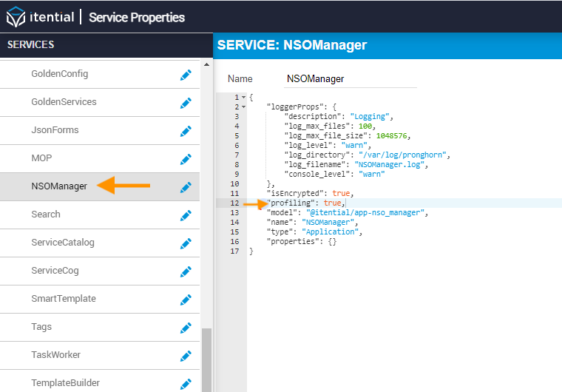Click the SERVICE: NSOManager banner heading
Screen dimensions: 562x392
[292, 45]
